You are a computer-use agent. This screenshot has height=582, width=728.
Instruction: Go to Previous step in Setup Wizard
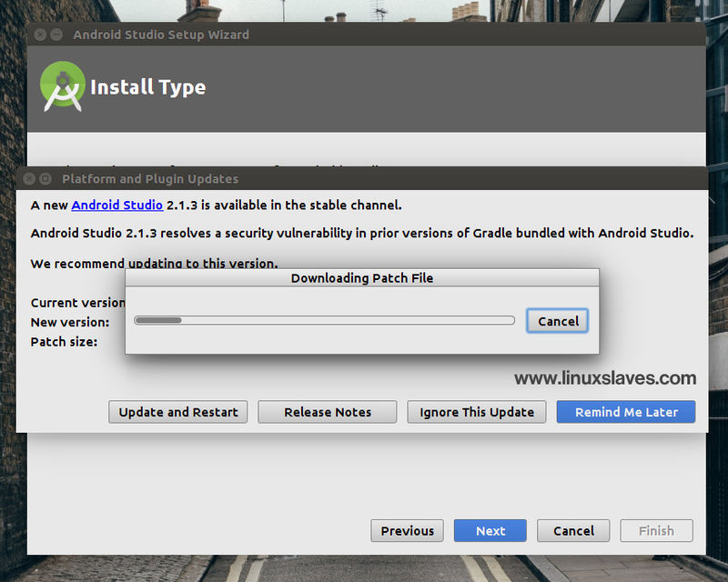(407, 530)
